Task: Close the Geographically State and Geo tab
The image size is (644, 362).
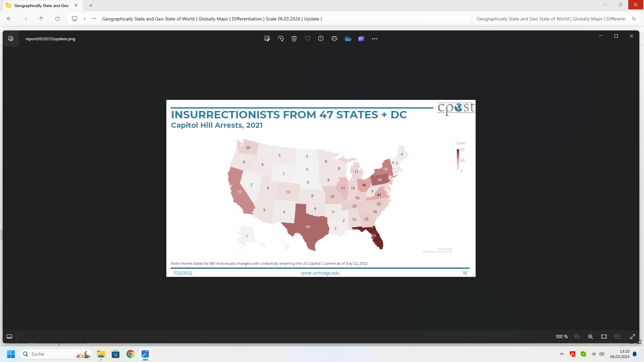Action: [x=76, y=5]
